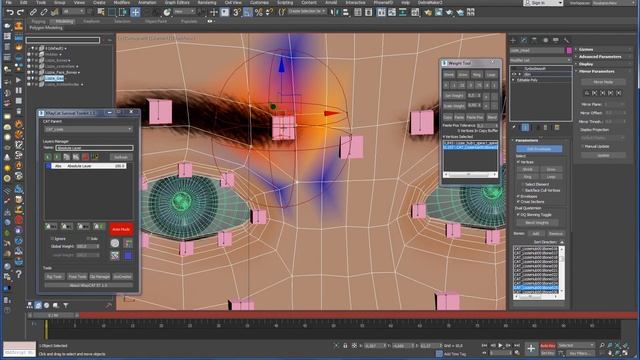Click the Redo arrow icon
The height and width of the screenshot is (360, 640).
(20, 12)
